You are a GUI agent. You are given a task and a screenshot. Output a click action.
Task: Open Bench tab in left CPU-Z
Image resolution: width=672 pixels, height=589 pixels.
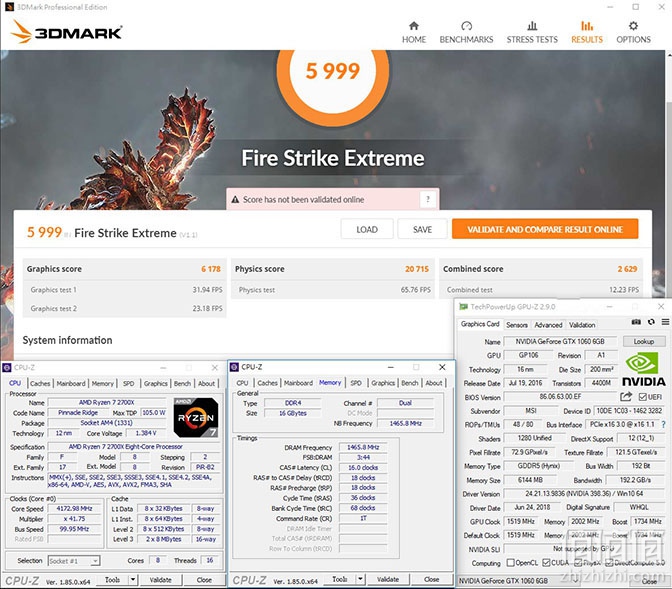click(182, 383)
